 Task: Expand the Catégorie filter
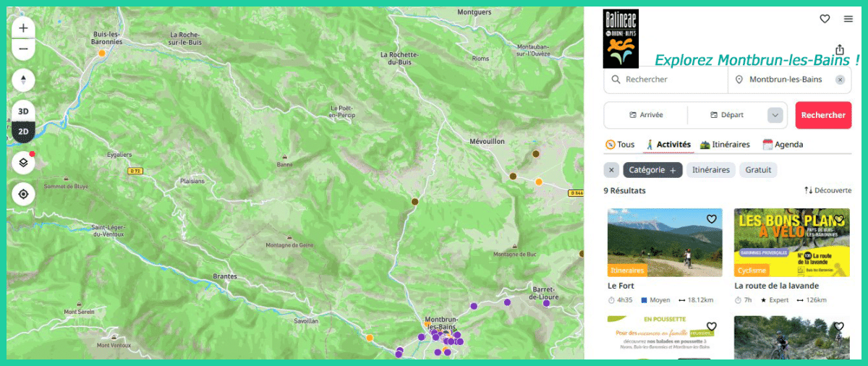click(x=652, y=170)
